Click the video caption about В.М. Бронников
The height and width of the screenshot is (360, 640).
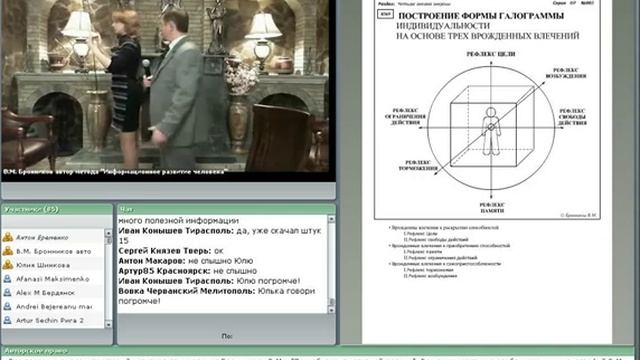coord(115,172)
